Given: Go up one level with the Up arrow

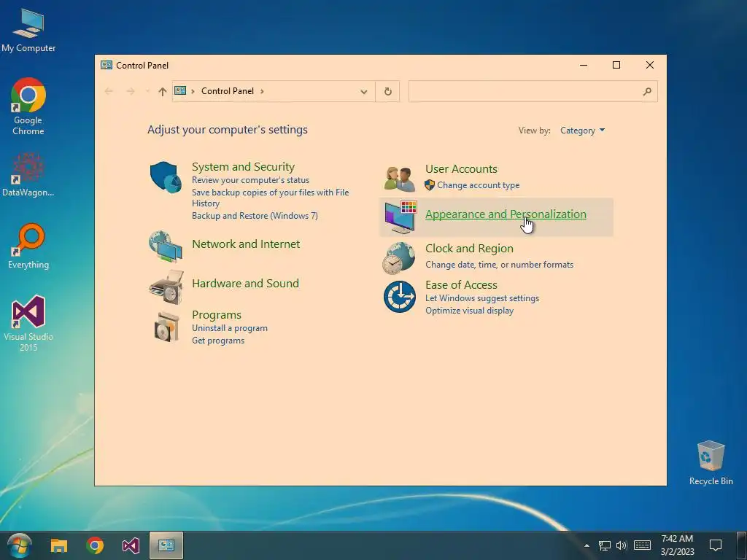Looking at the screenshot, I should tap(163, 91).
